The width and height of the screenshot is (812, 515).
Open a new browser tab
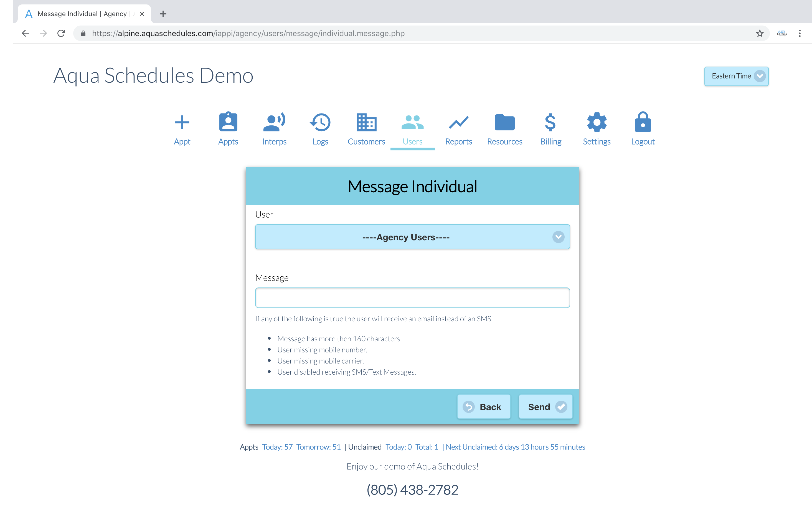163,14
